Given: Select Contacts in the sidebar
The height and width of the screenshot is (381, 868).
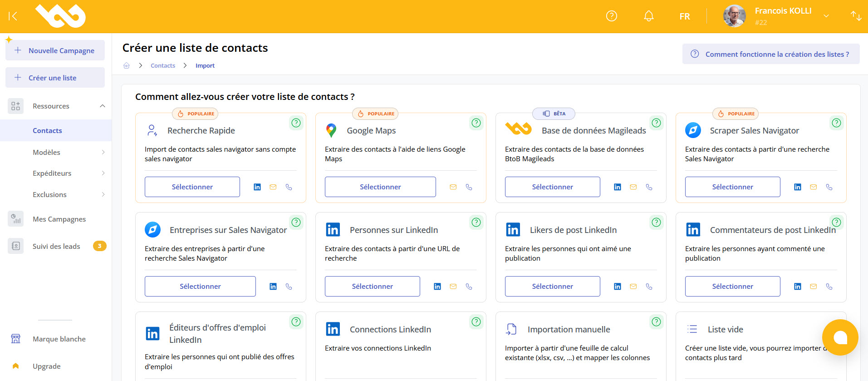Looking at the screenshot, I should pos(47,130).
